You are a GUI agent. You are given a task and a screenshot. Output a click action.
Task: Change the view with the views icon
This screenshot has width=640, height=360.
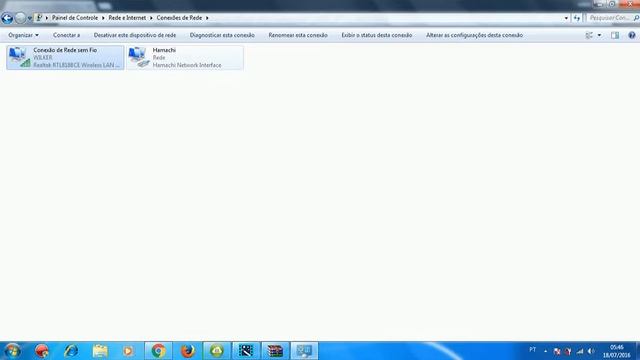(589, 36)
